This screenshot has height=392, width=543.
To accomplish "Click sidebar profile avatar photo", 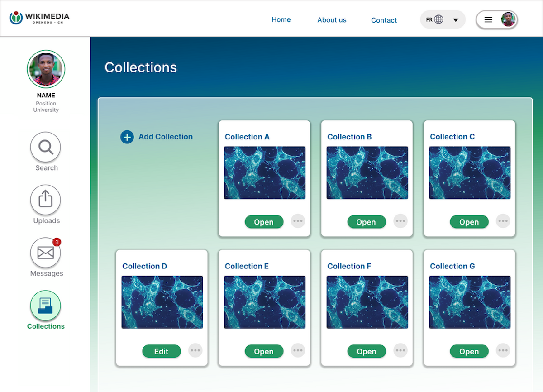I will click(x=46, y=69).
